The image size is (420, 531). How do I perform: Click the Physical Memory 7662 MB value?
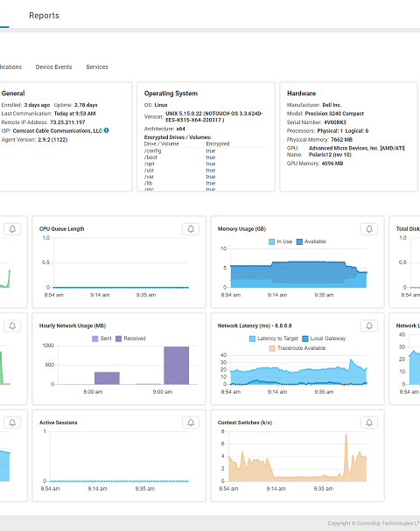pos(341,139)
